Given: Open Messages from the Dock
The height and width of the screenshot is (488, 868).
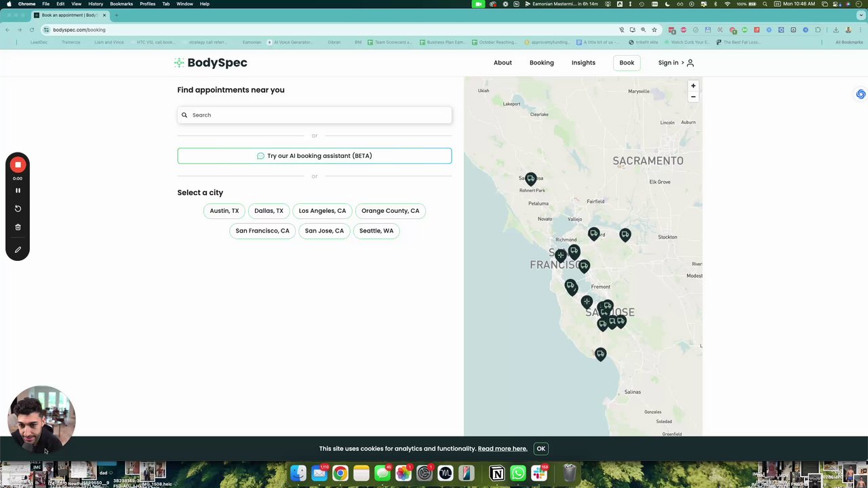Looking at the screenshot, I should tap(382, 473).
